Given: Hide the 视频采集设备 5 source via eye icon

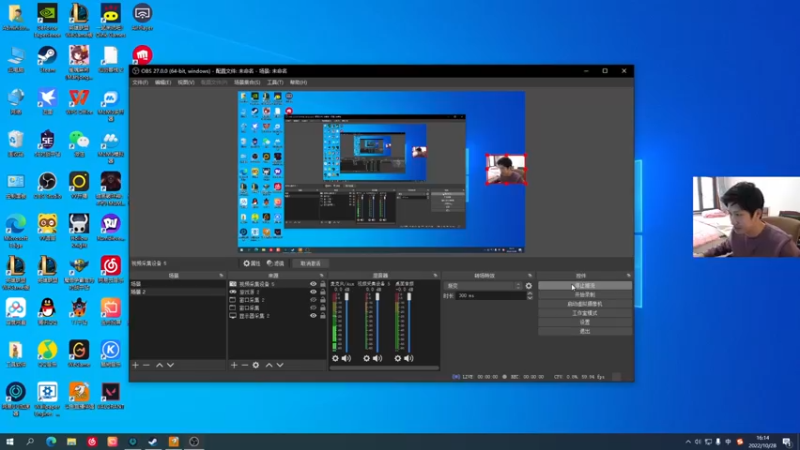Looking at the screenshot, I should tap(313, 284).
